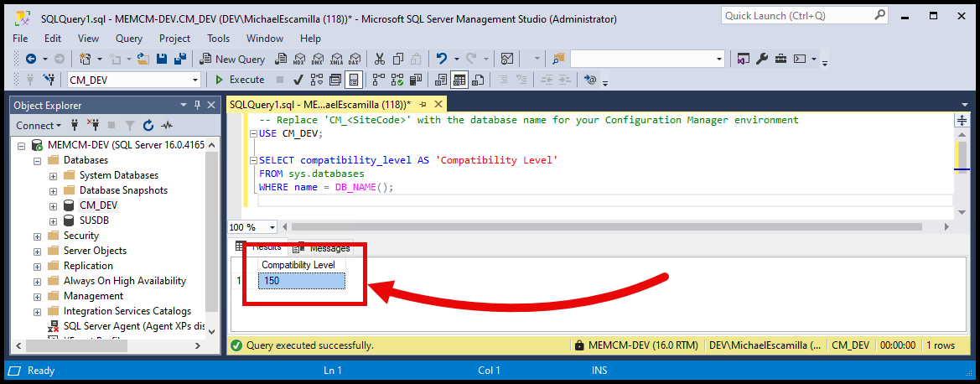Select the Integration Services Catalogs node

click(127, 311)
